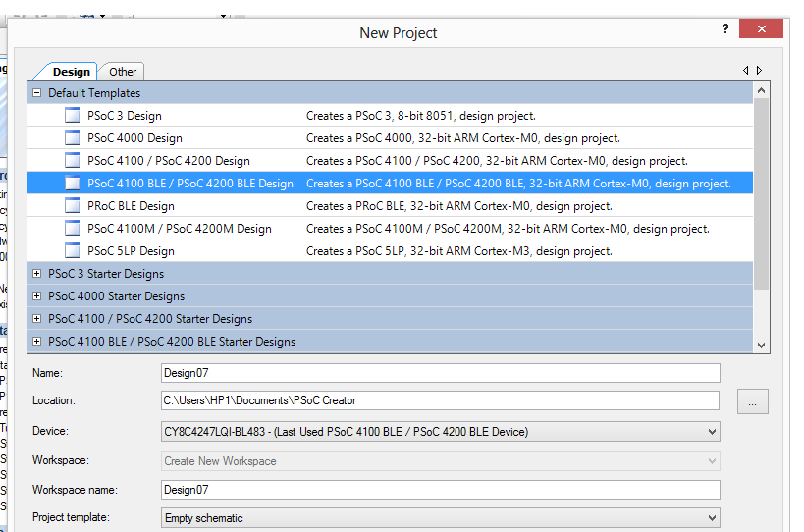804x532 pixels.
Task: Select the Design tab
Action: (71, 72)
